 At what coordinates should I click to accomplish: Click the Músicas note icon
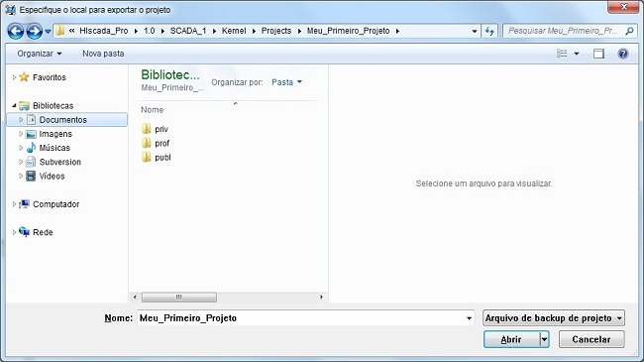point(31,148)
